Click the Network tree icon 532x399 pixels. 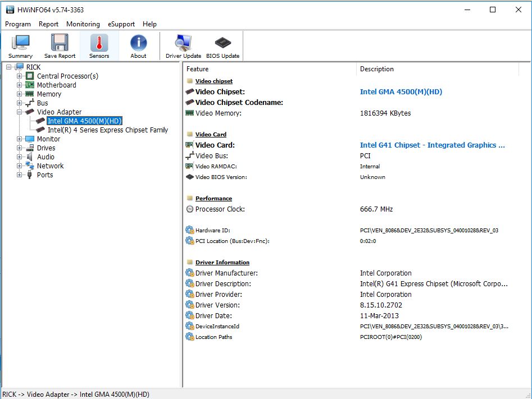(30, 166)
